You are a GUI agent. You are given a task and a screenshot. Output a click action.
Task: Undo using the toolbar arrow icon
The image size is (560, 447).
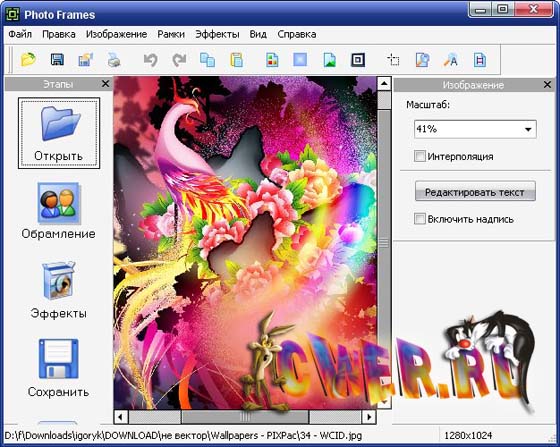[x=150, y=59]
